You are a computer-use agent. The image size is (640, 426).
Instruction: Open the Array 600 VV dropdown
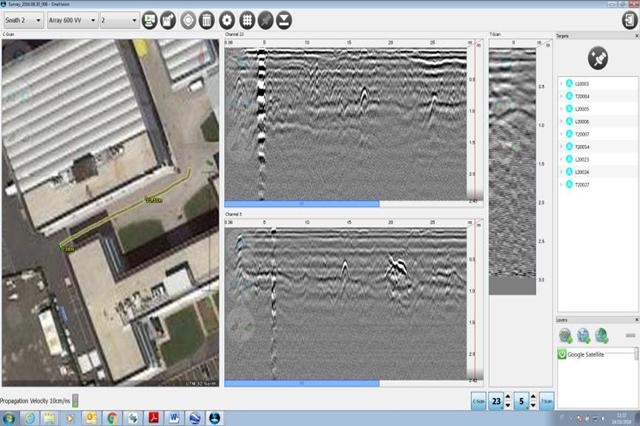pos(73,19)
